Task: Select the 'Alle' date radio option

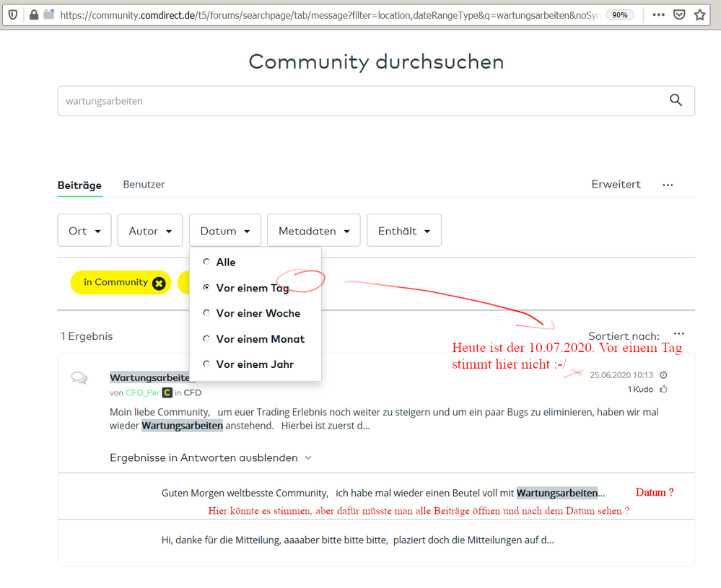Action: pos(206,262)
